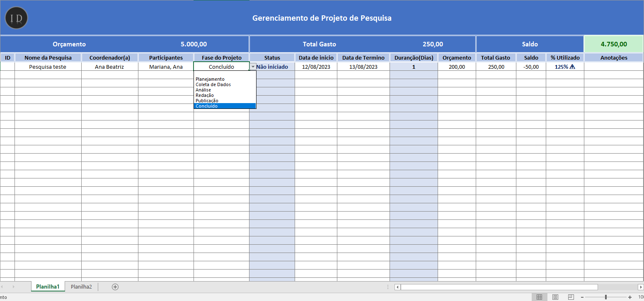The height and width of the screenshot is (301, 644).
Task: Click the zoom out minus button
Action: [x=582, y=297]
